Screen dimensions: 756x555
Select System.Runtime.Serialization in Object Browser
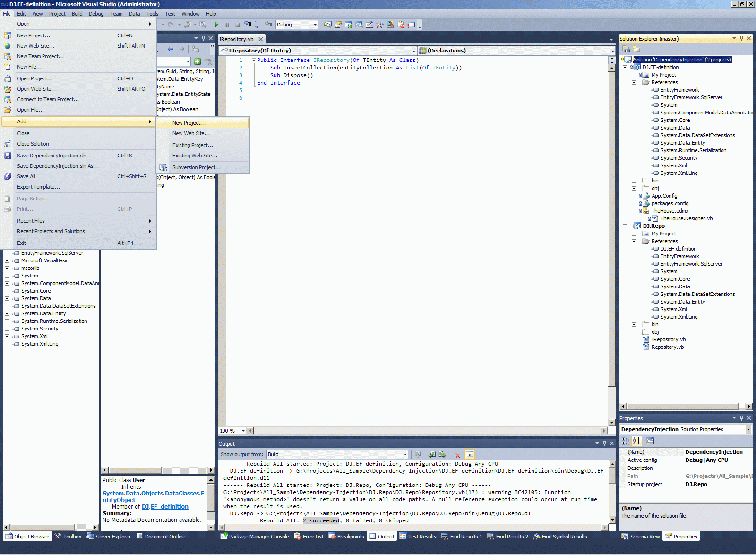tap(54, 321)
